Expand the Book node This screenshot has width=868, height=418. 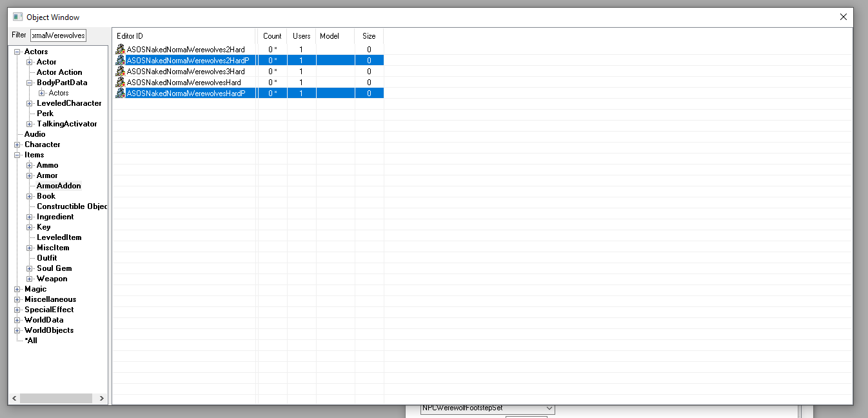(30, 196)
